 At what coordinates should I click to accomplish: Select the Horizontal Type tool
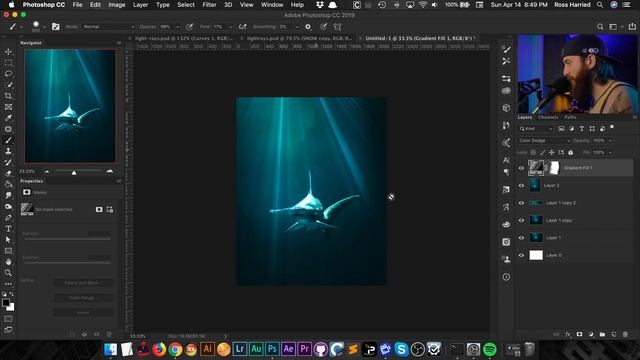[8, 229]
